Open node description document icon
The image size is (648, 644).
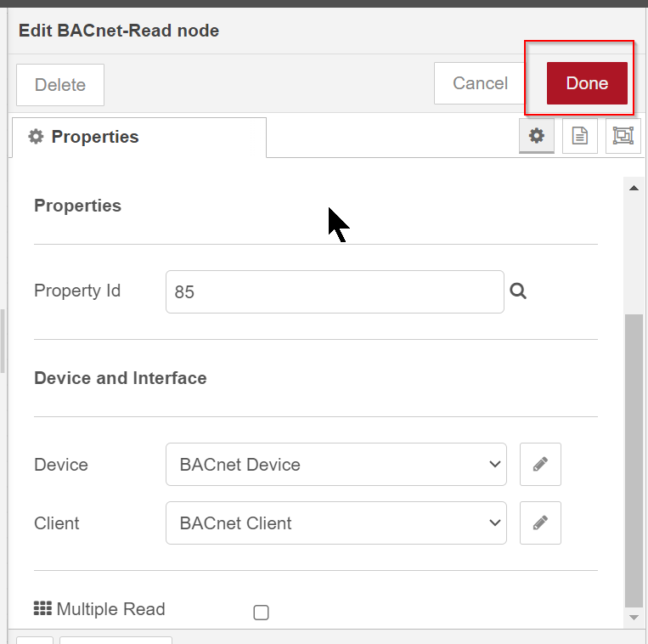point(580,136)
